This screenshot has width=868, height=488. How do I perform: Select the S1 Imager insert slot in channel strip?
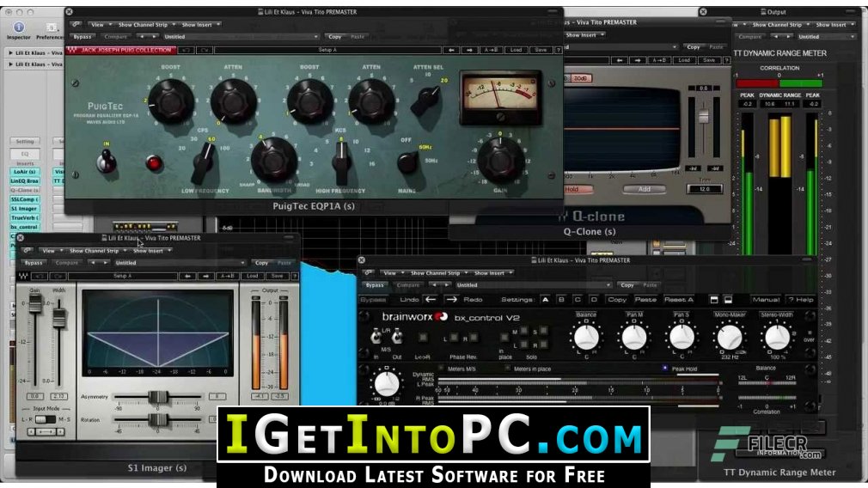[25, 209]
